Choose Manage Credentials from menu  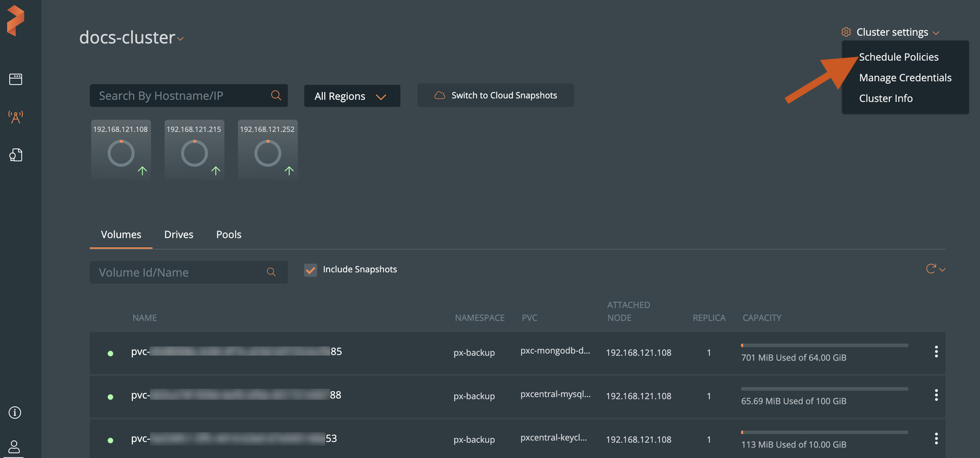(905, 78)
